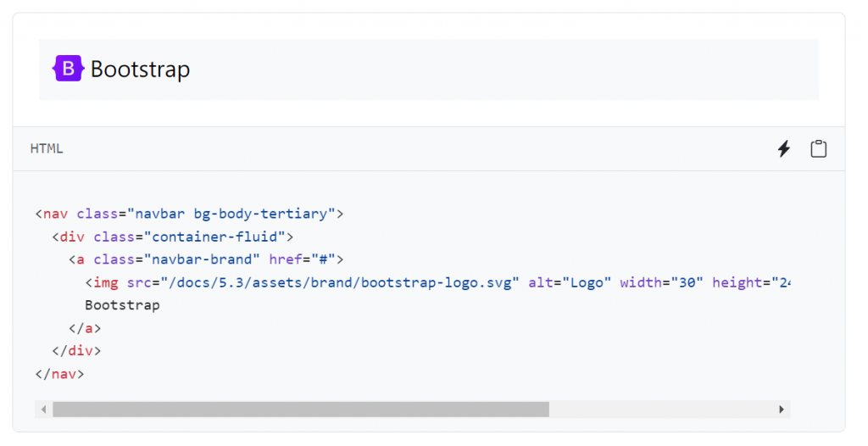This screenshot has height=446, width=868.
Task: Click the plain "Bootstrap" text in code
Action: coord(122,305)
